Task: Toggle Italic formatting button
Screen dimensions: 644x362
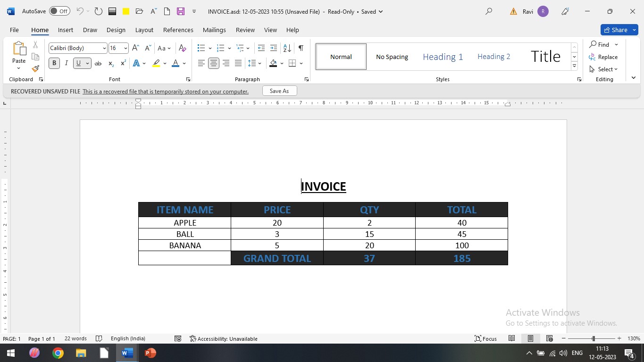Action: click(67, 63)
